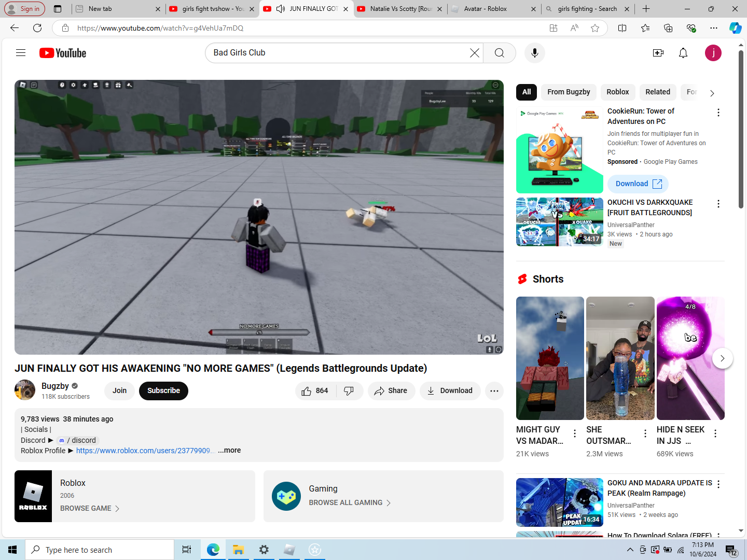
Task: Click the address bar URL
Action: tap(160, 28)
